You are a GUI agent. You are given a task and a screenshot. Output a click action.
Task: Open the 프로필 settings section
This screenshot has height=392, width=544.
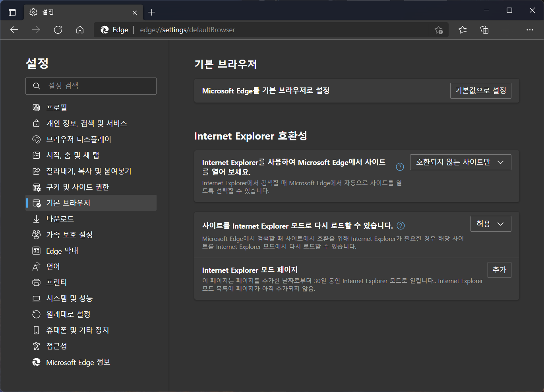(x=91, y=107)
